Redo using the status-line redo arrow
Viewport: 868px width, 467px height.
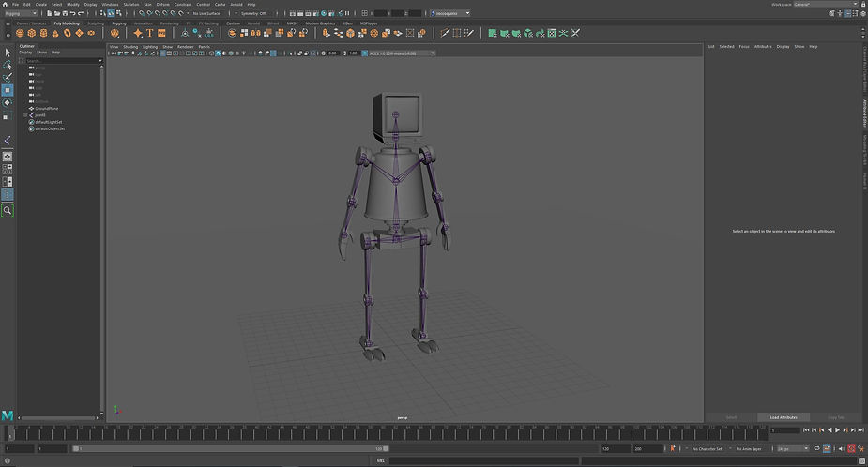click(81, 13)
